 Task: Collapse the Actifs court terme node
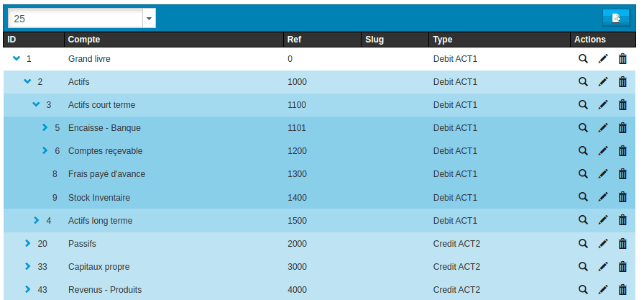pos(36,104)
